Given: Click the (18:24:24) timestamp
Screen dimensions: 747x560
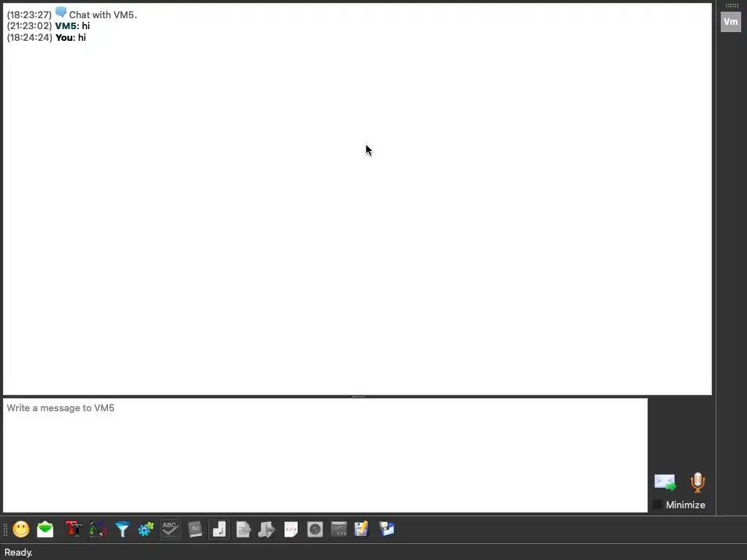Looking at the screenshot, I should [29, 38].
